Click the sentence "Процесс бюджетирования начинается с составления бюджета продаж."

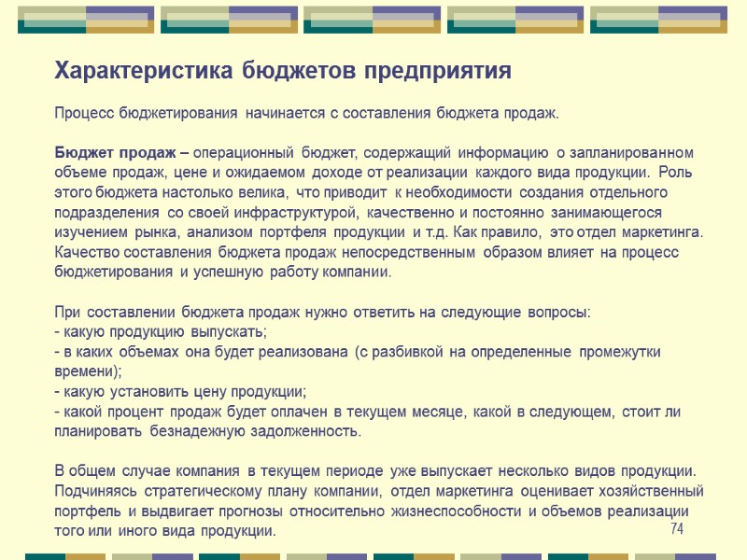point(306,113)
